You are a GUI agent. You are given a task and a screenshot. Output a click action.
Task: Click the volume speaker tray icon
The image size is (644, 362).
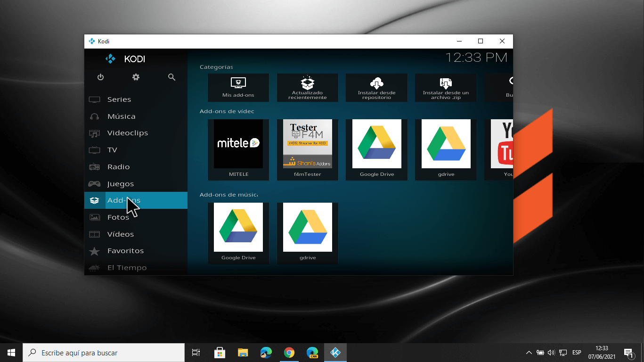coord(551,353)
